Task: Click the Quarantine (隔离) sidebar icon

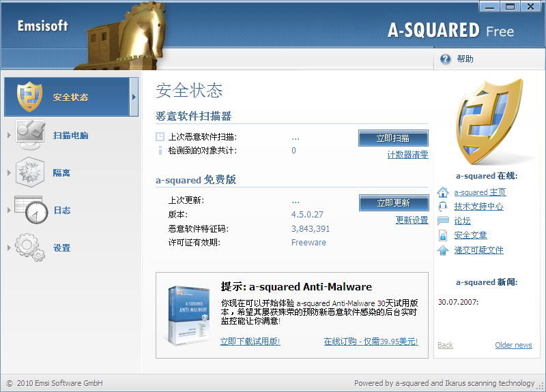Action: coord(29,172)
